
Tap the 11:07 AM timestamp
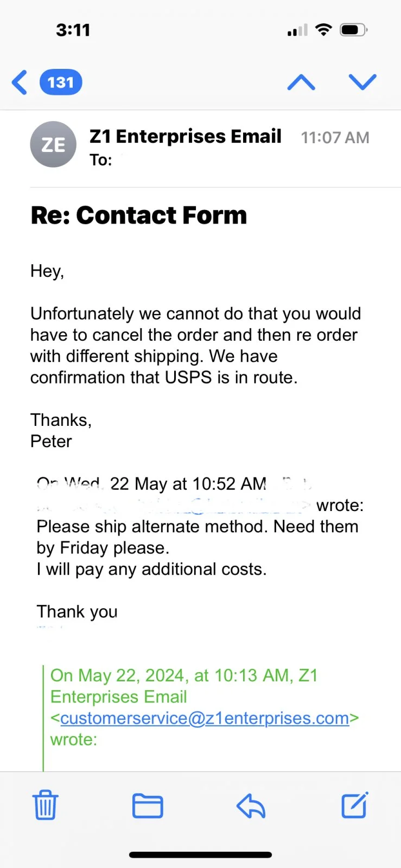pos(335,138)
